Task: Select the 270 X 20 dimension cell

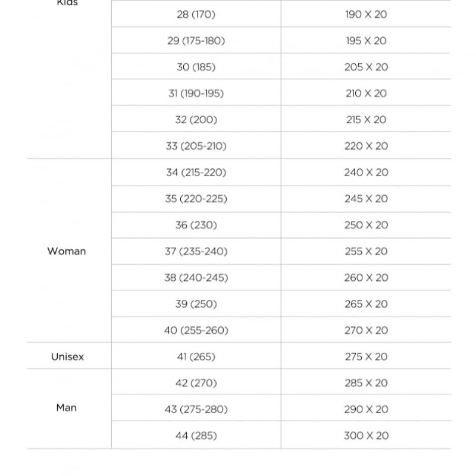Action: tap(366, 330)
